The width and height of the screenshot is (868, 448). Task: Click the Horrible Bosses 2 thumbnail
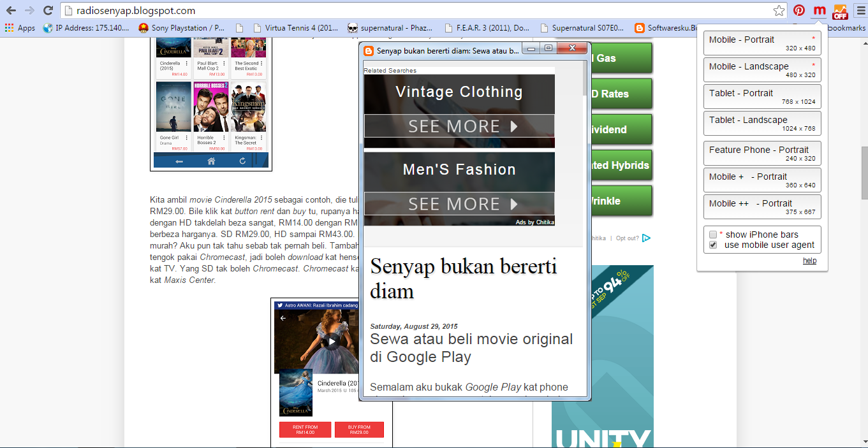click(x=211, y=106)
